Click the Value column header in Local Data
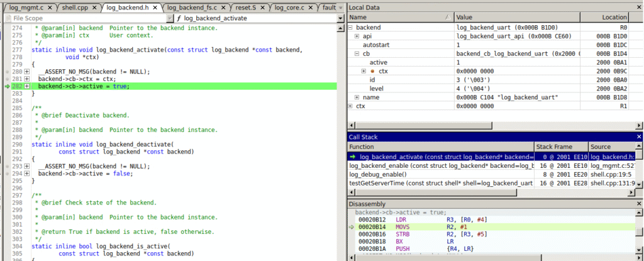The width and height of the screenshot is (644, 261). tap(517, 17)
